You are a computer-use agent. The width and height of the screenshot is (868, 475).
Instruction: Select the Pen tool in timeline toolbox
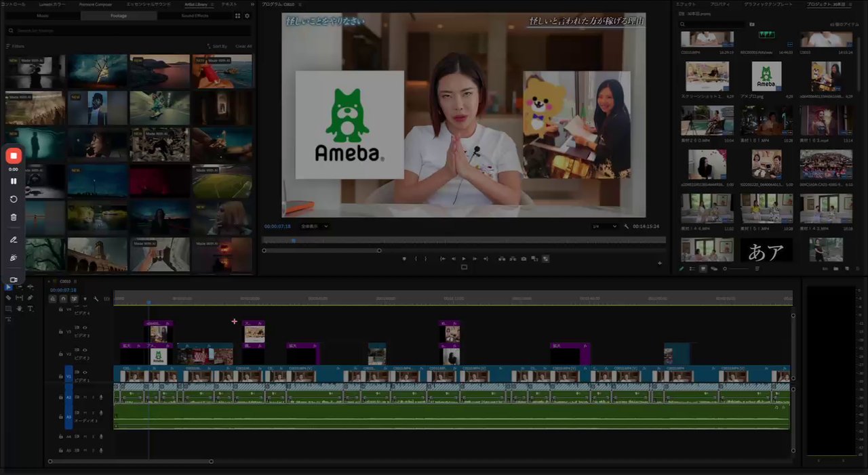point(30,297)
